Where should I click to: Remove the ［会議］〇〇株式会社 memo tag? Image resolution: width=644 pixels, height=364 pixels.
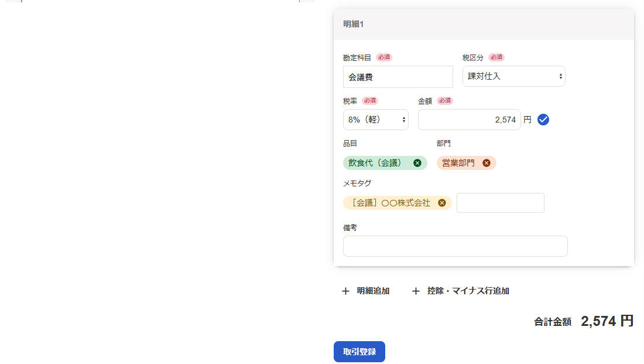click(x=442, y=203)
